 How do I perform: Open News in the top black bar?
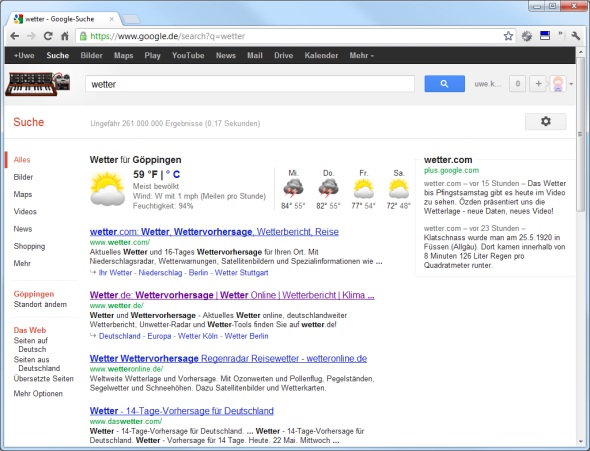(226, 55)
